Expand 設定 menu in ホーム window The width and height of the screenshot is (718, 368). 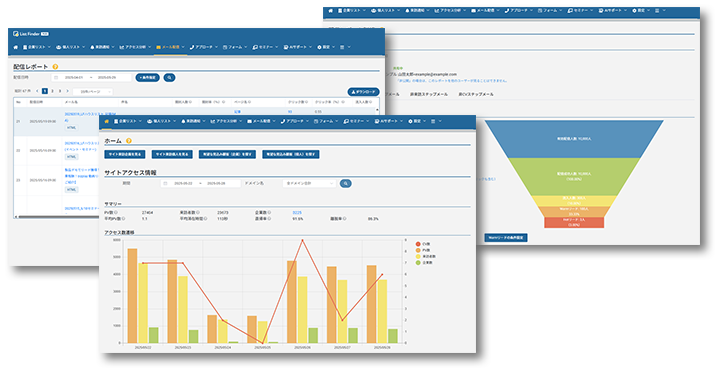(x=416, y=121)
